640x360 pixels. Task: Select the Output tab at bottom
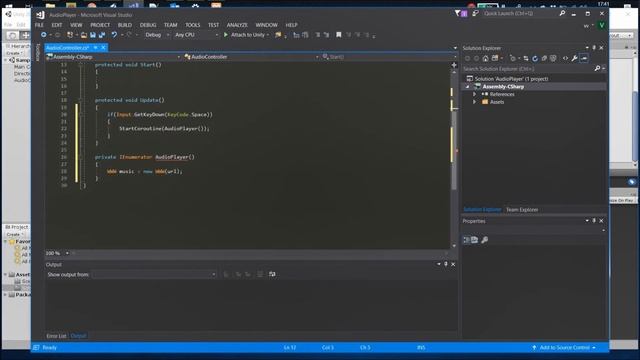(x=78, y=336)
